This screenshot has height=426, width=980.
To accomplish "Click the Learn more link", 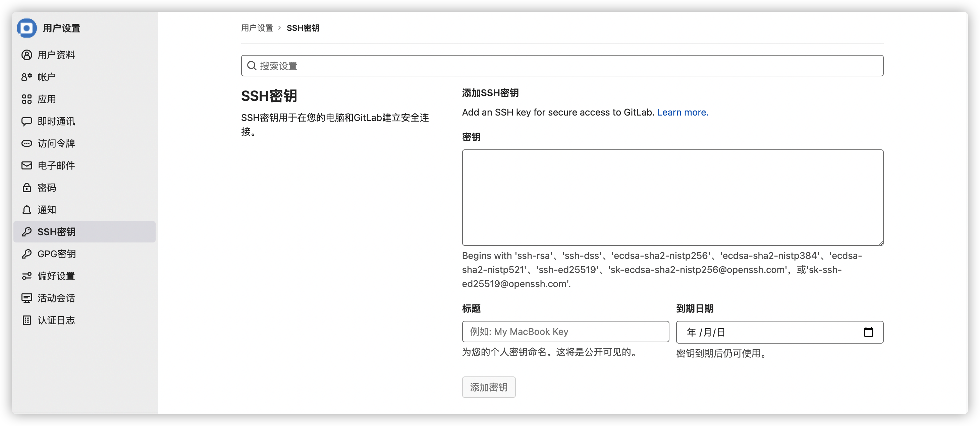I will (x=683, y=113).
